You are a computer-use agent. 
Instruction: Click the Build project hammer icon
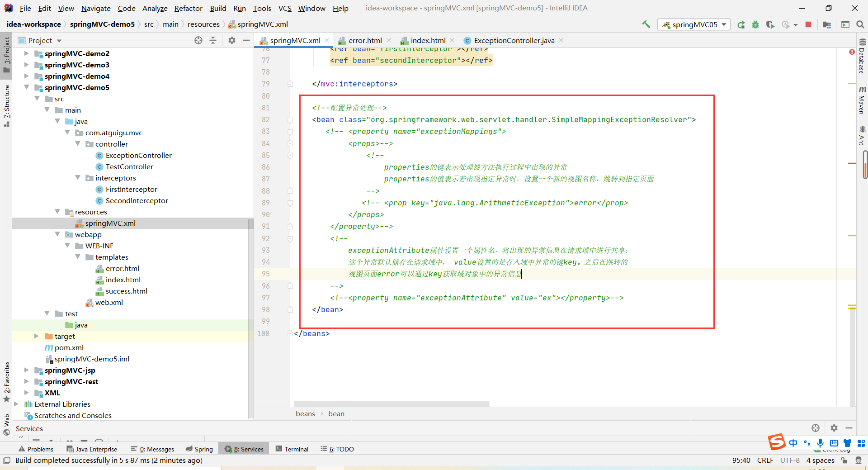pos(646,24)
